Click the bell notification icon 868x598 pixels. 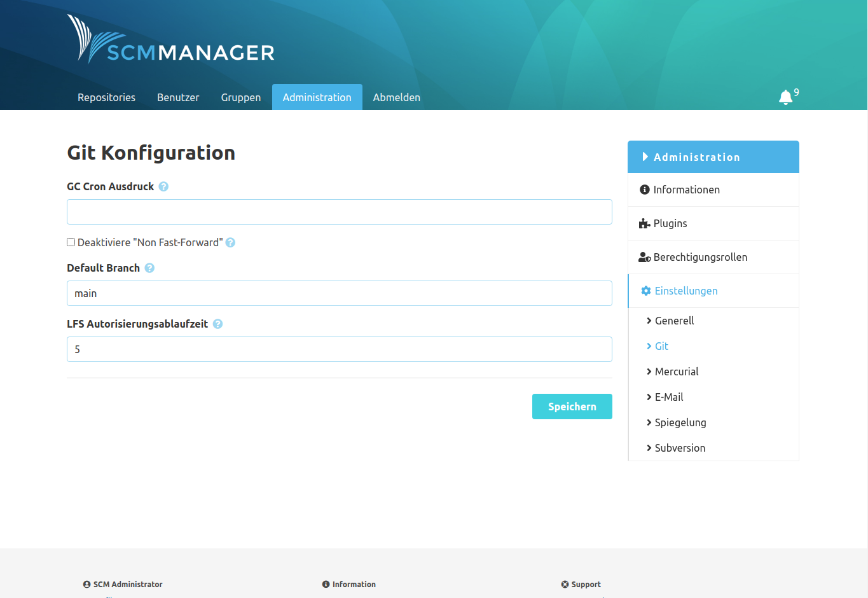point(784,97)
